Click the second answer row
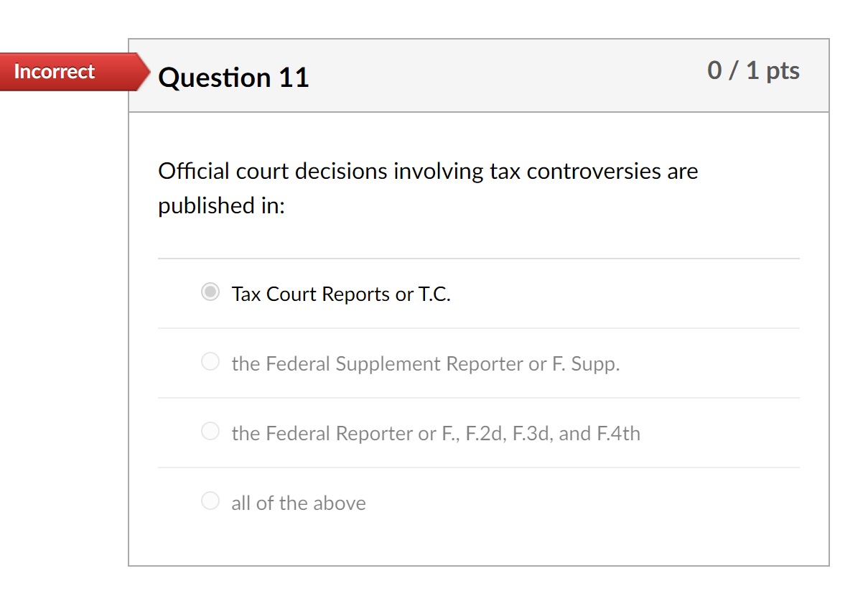This screenshot has height=604, width=868. coord(478,363)
